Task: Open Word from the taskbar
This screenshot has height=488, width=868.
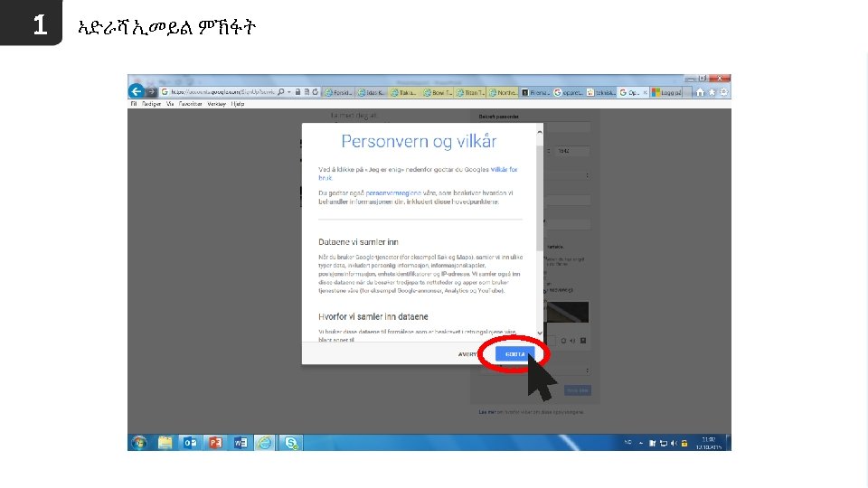Action: pyautogui.click(x=241, y=443)
